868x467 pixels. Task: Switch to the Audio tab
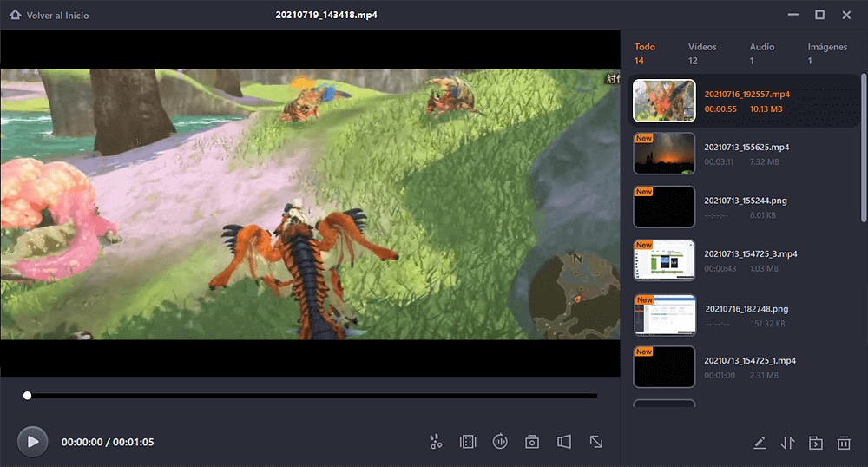coord(762,54)
